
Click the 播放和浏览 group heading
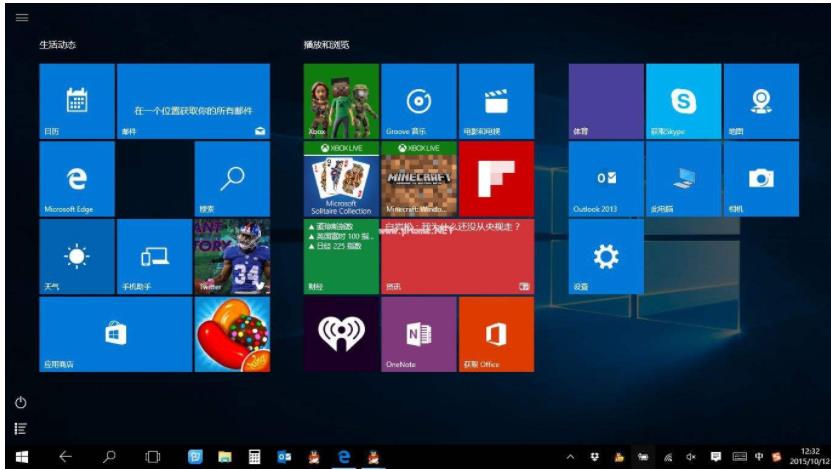(326, 45)
